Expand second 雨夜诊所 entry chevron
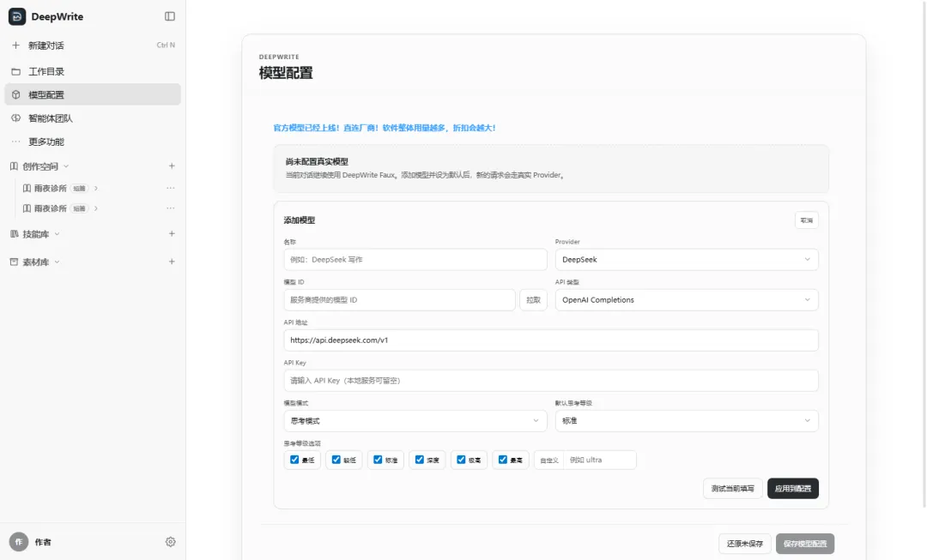Image resolution: width=927 pixels, height=560 pixels. (x=96, y=208)
